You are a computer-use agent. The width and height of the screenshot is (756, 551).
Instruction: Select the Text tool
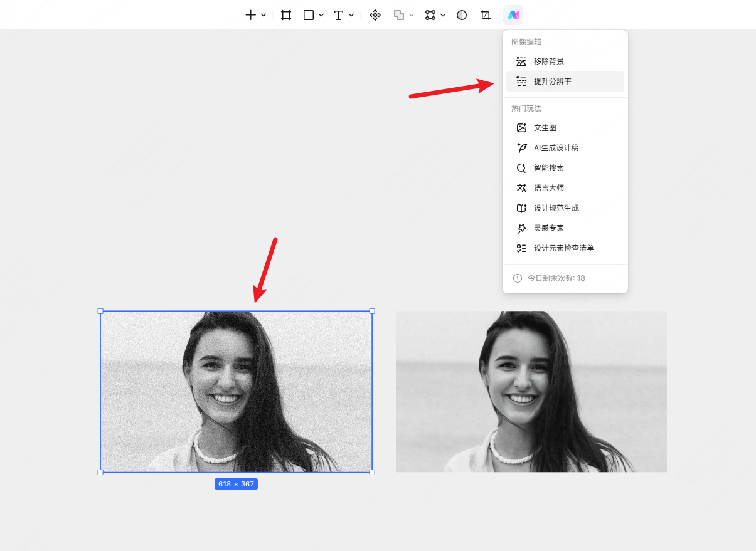pos(338,15)
